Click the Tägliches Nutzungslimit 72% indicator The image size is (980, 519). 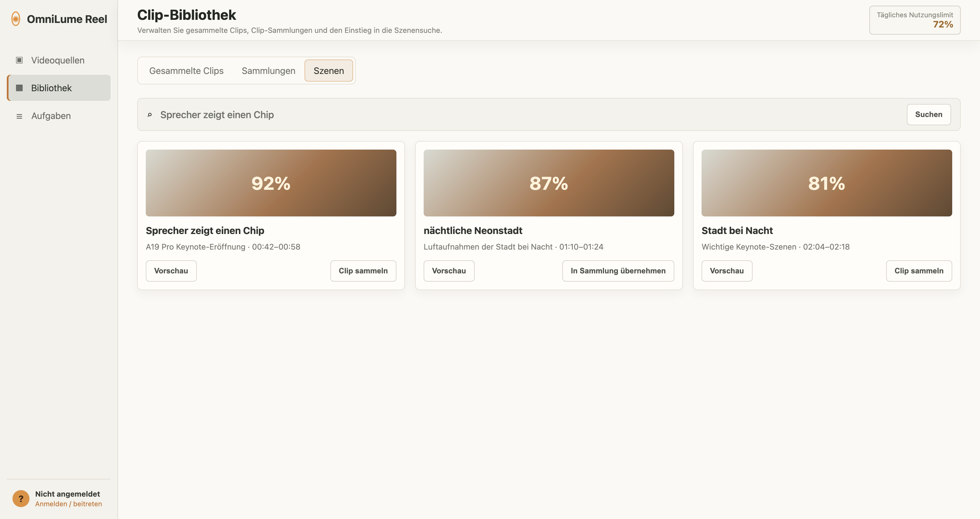coord(914,20)
